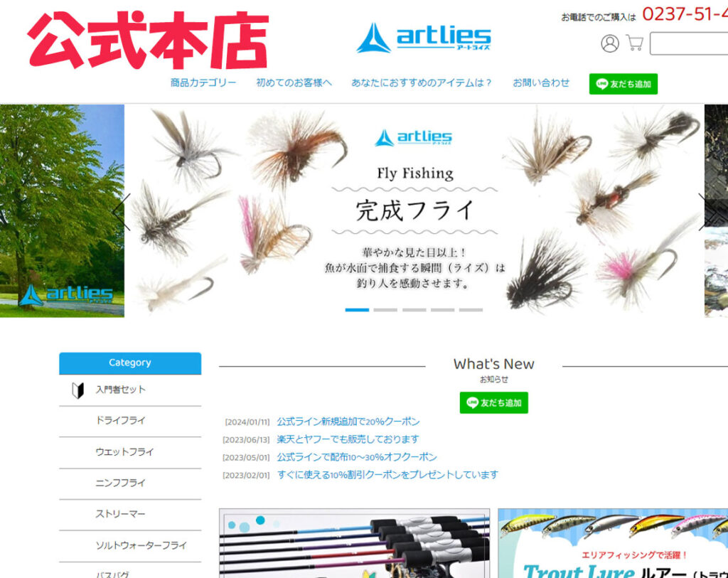Open 公式ライン新規追加で20%クーポン news link
728x578 pixels.
pos(348,422)
